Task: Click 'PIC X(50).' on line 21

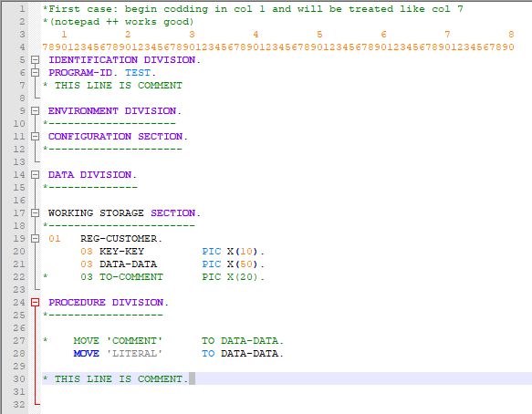Action: [x=233, y=264]
